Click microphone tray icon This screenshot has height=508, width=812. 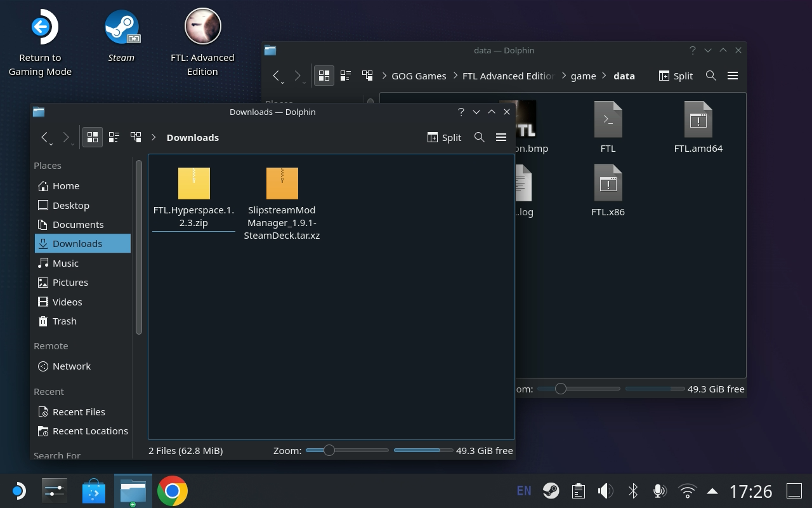[x=660, y=491]
